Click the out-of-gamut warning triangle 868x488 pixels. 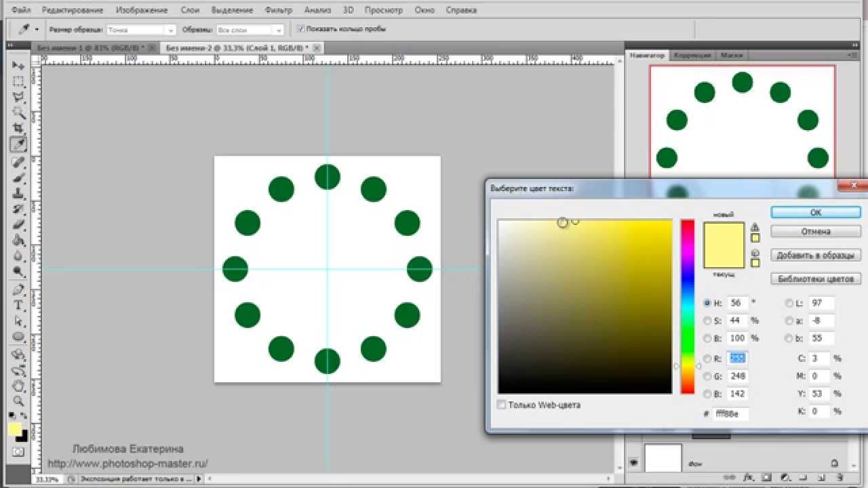[755, 227]
